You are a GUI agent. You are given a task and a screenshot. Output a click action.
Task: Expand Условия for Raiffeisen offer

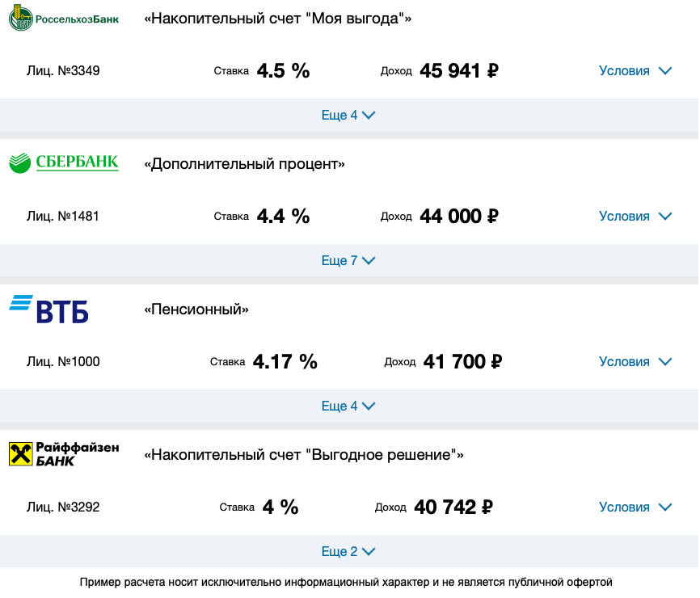tap(635, 507)
